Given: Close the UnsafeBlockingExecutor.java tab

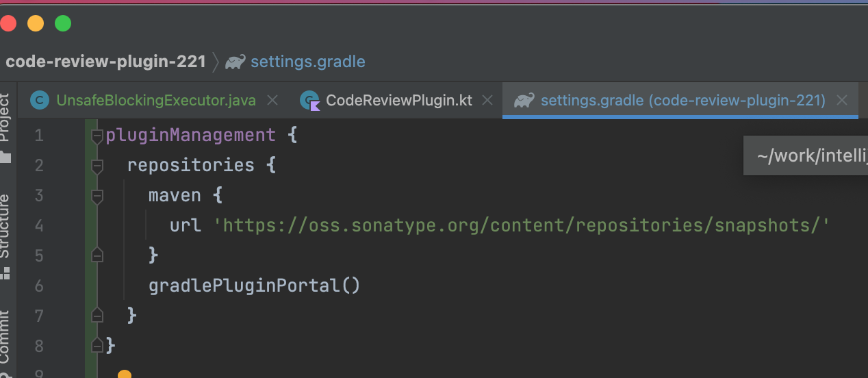Looking at the screenshot, I should tap(272, 101).
